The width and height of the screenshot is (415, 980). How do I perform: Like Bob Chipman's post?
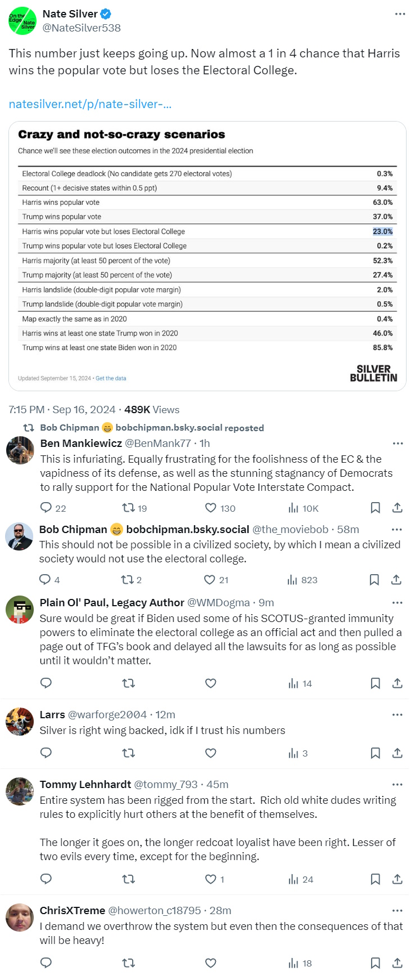[x=210, y=580]
